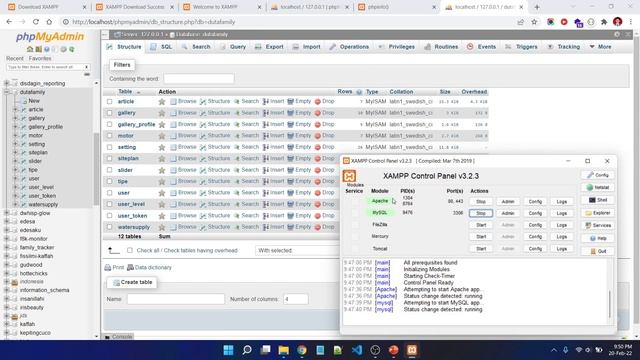Click the Search icon for gallery_profile row
The width and height of the screenshot is (640, 360).
237,124
